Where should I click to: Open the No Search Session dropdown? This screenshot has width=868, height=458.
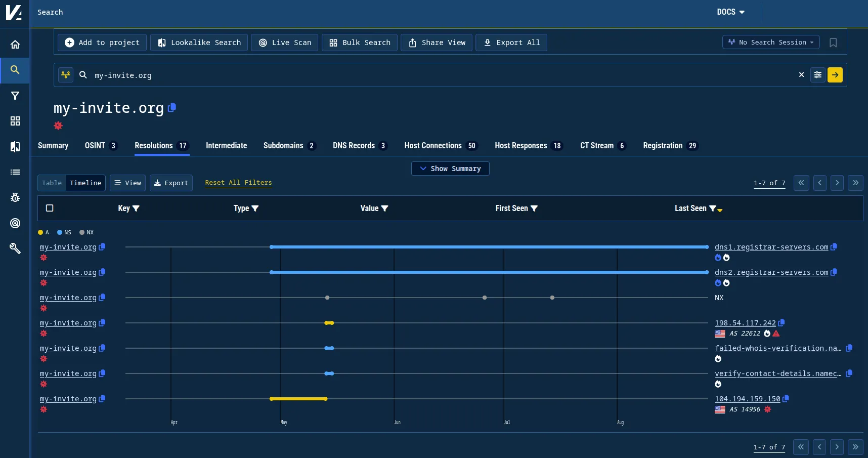(x=771, y=43)
